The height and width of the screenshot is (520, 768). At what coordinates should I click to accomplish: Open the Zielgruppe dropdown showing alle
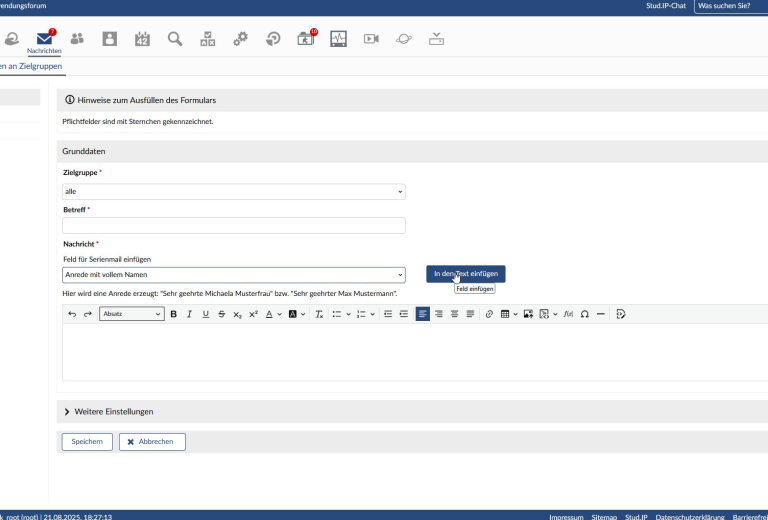[x=234, y=191]
